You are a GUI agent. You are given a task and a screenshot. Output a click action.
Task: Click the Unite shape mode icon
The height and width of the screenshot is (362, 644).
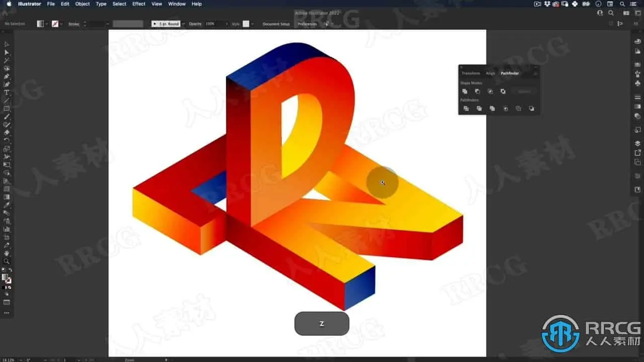tap(465, 92)
